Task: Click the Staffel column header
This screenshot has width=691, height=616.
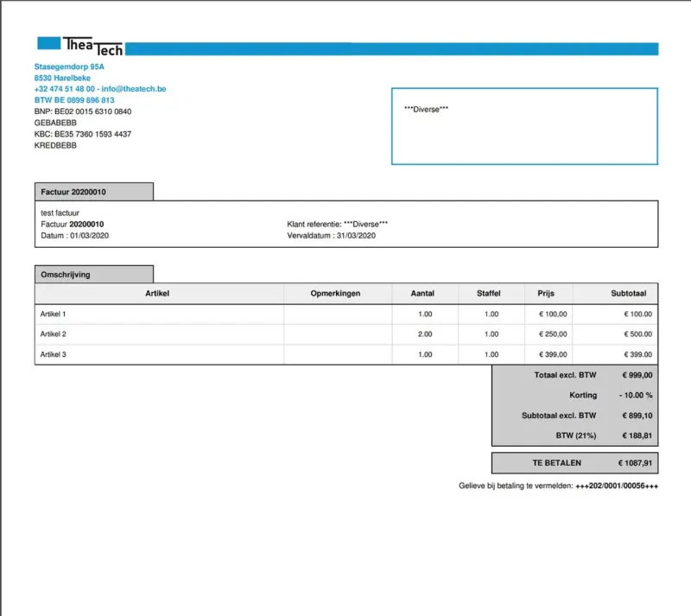Action: click(488, 293)
